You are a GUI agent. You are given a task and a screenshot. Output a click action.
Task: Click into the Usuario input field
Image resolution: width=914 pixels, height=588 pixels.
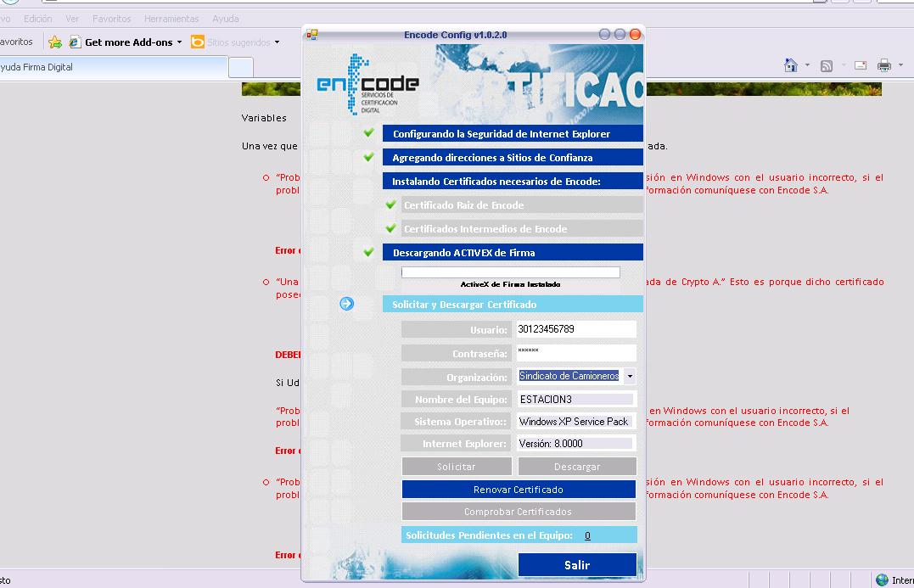tap(576, 329)
